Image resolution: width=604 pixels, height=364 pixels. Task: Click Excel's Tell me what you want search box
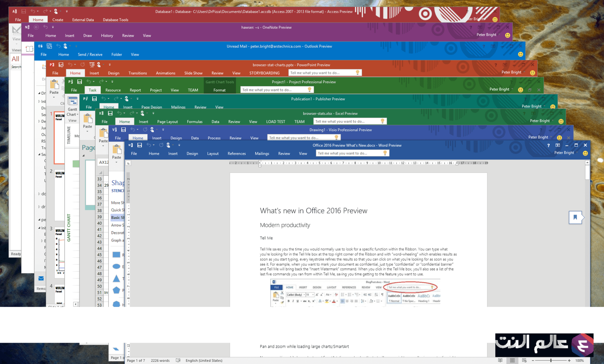point(350,121)
